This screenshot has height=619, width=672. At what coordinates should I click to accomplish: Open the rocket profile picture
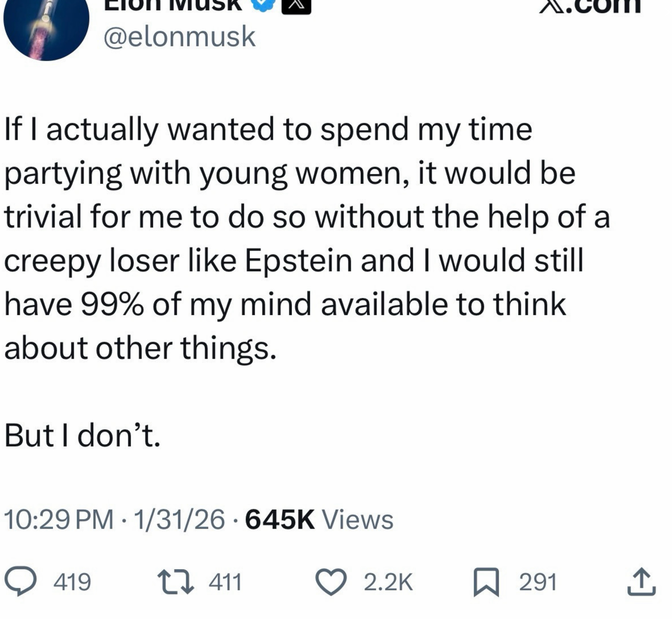click(x=46, y=24)
